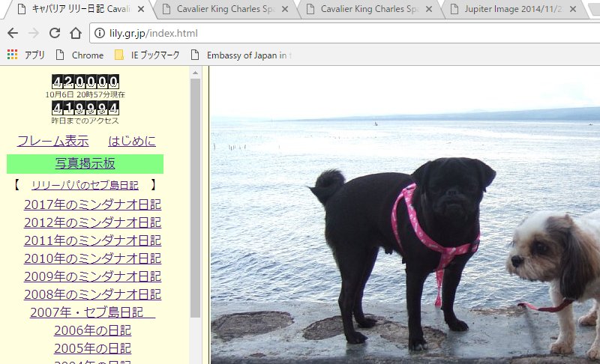This screenshot has height=364, width=600.
Task: Click the sidebar vertical scrollbar thumb
Action: [195, 198]
